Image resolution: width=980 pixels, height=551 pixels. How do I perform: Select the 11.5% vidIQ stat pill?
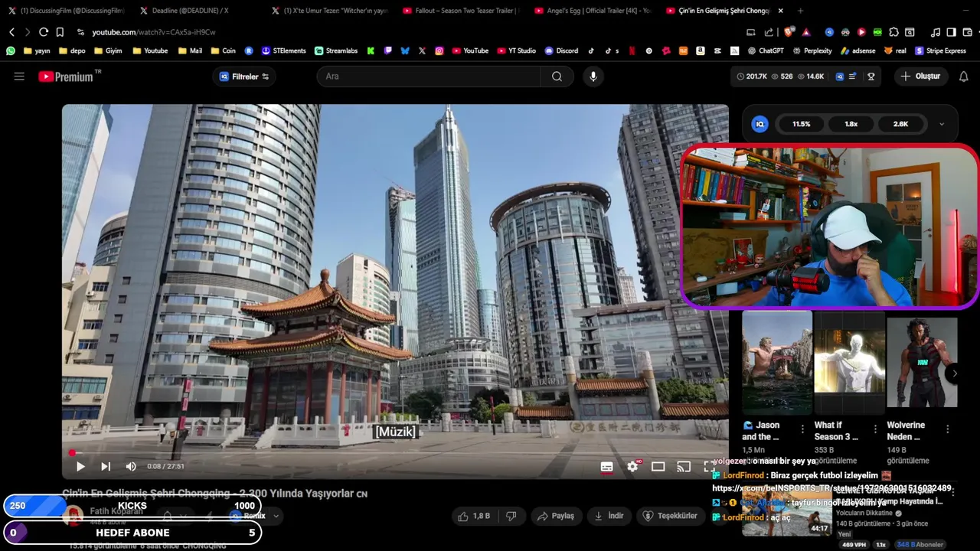click(802, 124)
